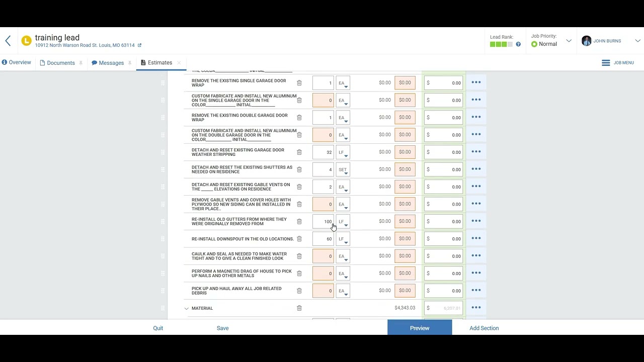Click the Preview button

click(420, 328)
